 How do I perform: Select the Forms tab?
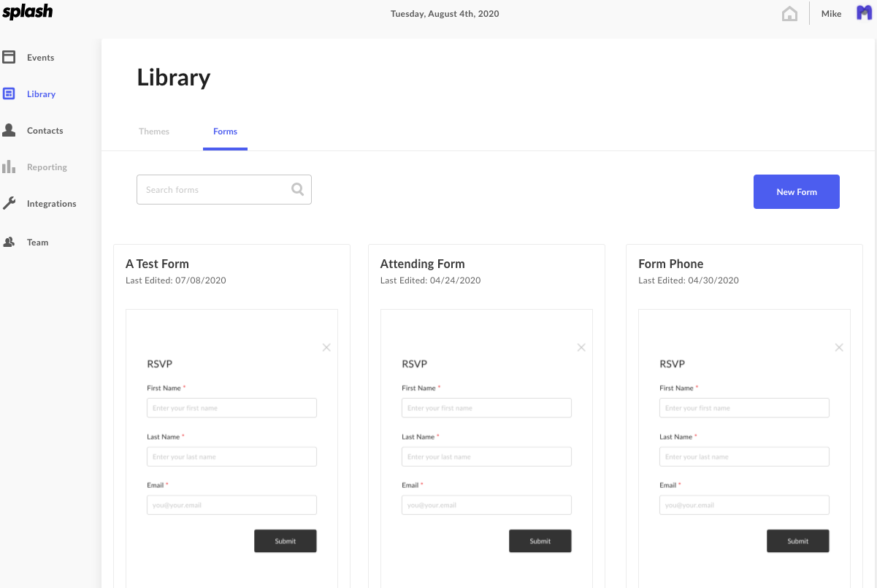(x=225, y=131)
